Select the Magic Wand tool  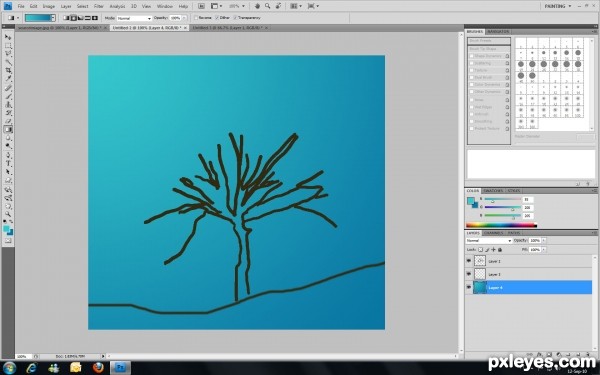tap(8, 62)
